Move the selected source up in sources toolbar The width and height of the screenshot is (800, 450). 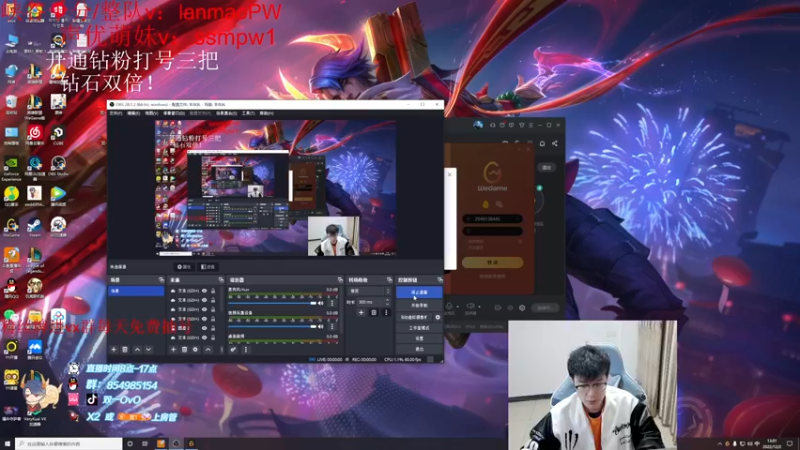click(x=208, y=349)
